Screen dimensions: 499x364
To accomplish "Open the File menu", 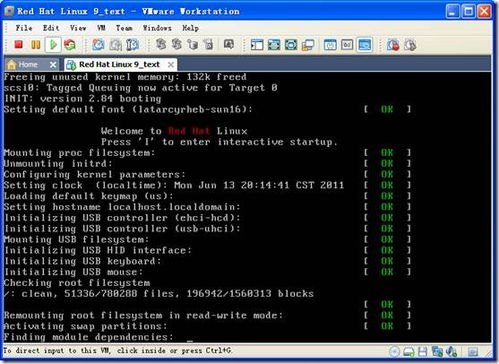I will [x=24, y=28].
